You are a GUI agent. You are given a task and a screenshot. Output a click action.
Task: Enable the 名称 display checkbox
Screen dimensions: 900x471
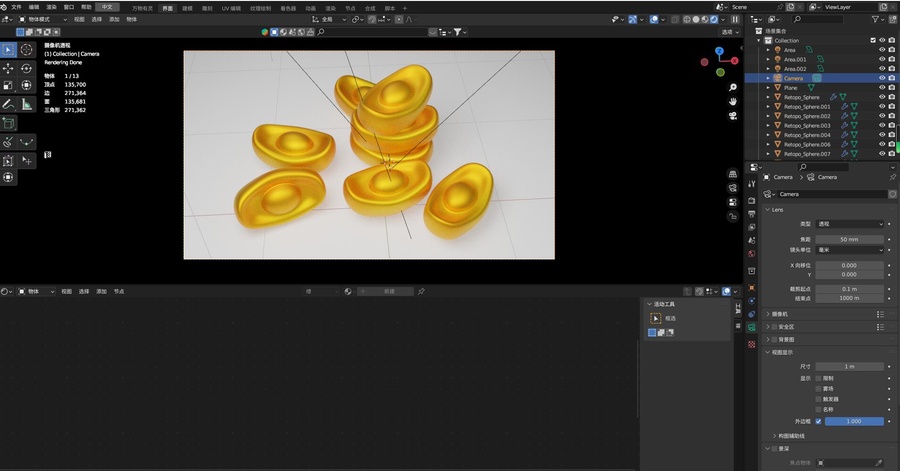pos(818,409)
